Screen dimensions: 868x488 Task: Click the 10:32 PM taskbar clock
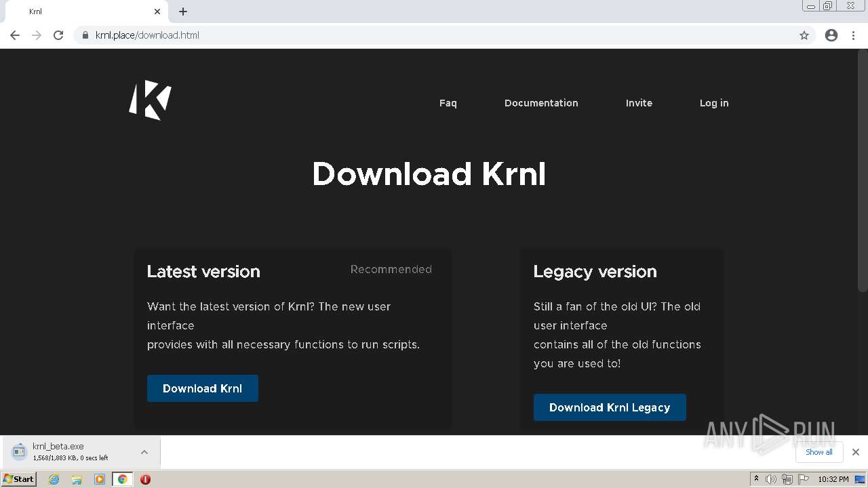click(x=833, y=479)
